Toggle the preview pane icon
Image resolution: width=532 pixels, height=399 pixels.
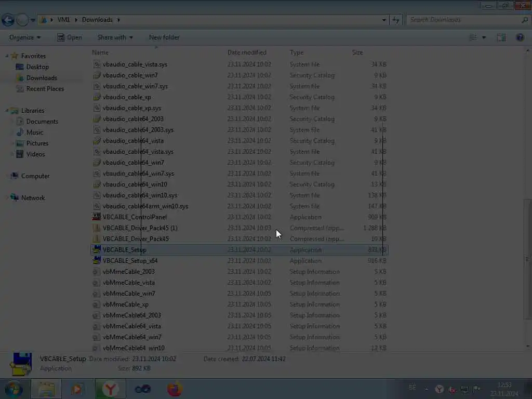click(x=501, y=37)
